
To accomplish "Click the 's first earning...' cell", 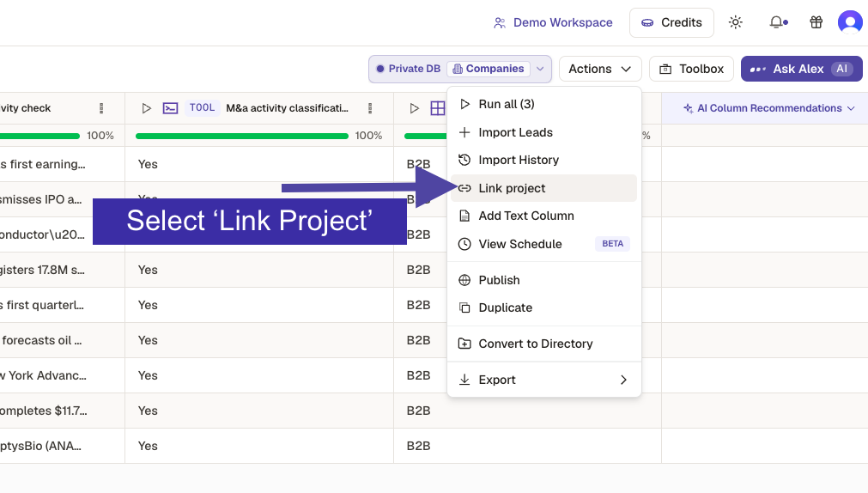I will pyautogui.click(x=62, y=165).
